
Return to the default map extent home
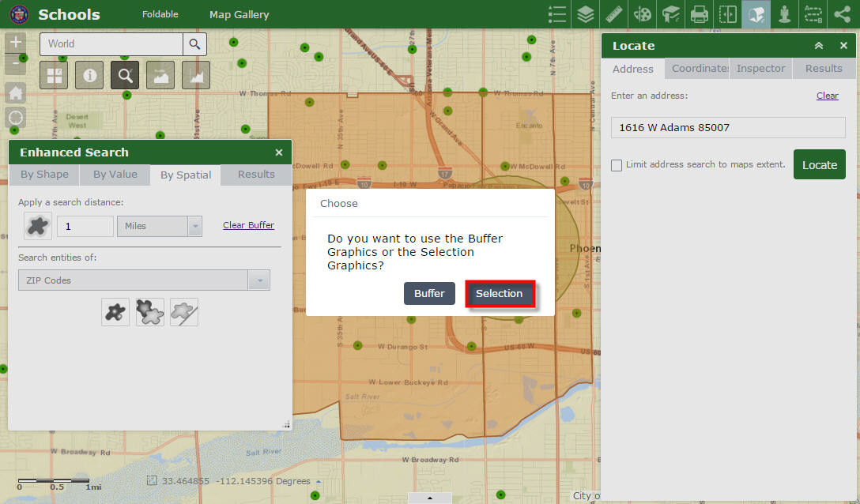pos(15,93)
